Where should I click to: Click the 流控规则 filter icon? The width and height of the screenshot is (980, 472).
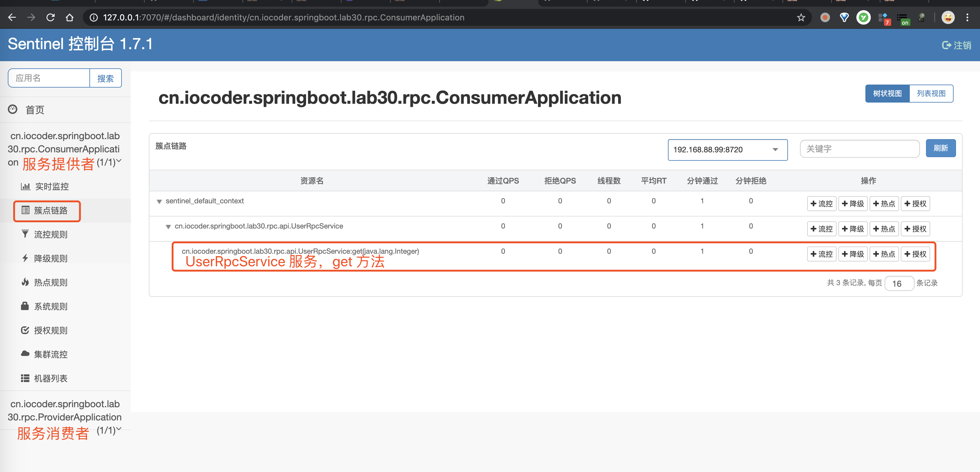(x=25, y=234)
